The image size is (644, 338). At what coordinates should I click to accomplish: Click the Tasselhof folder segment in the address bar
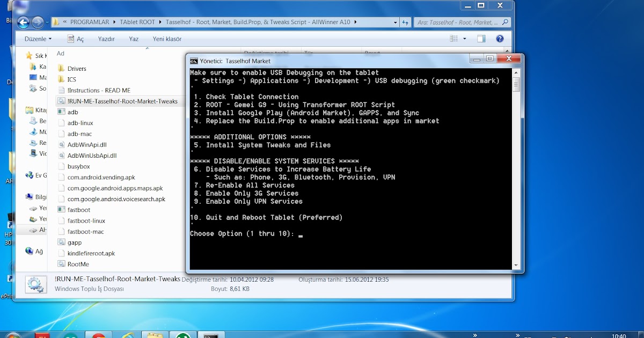point(258,23)
